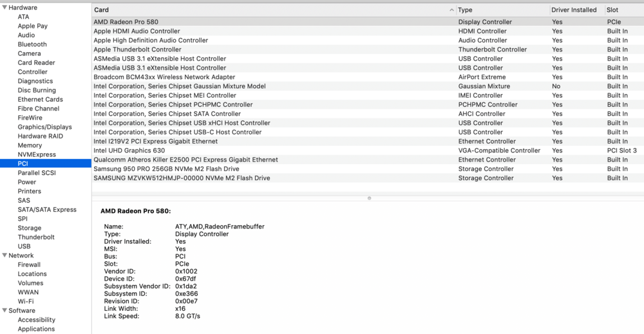The image size is (644, 334).
Task: Open the Audio hardware section
Action: [26, 35]
